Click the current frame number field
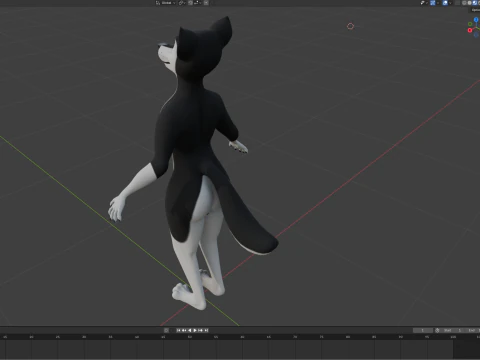The image size is (480, 360). click(423, 330)
